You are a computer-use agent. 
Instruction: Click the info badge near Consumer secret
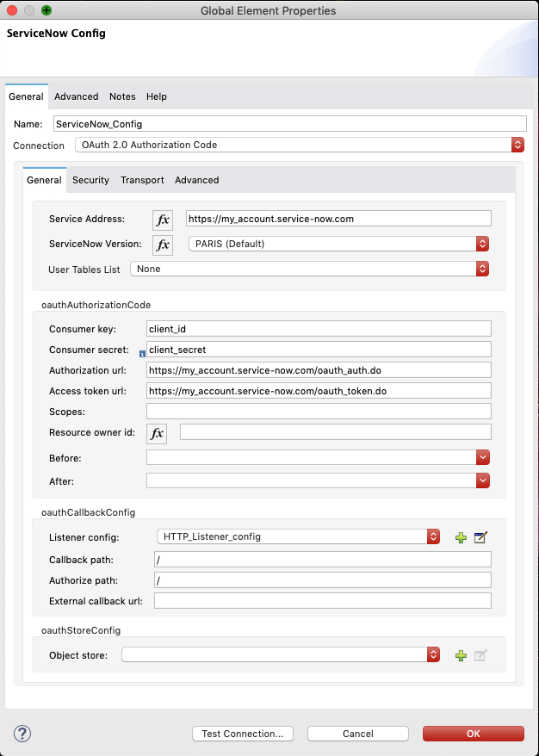pos(143,352)
